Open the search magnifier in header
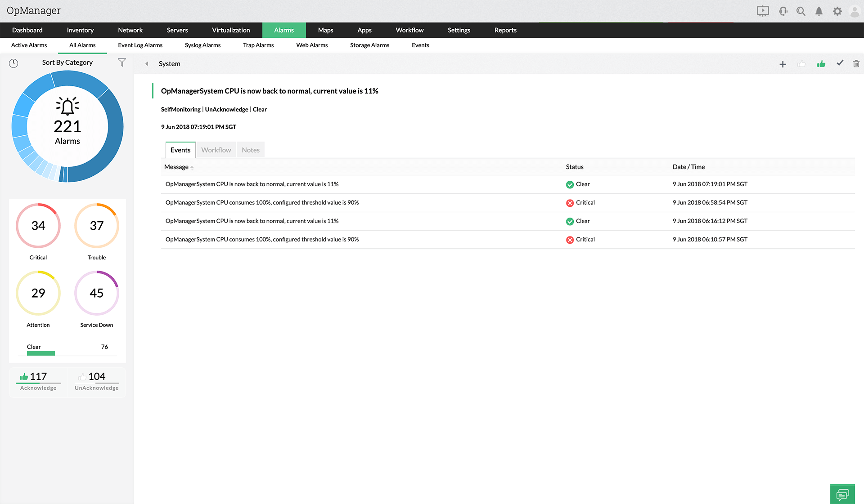The image size is (864, 504). (801, 11)
